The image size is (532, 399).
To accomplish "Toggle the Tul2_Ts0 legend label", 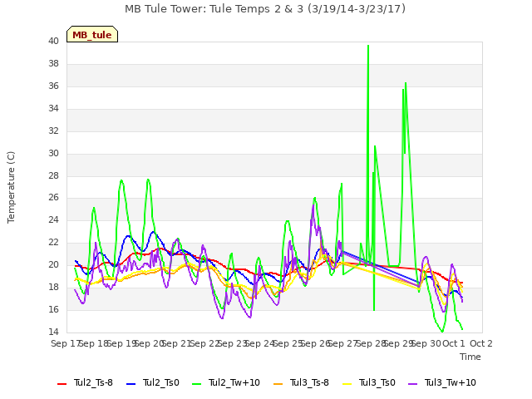I will pyautogui.click(x=160, y=382).
